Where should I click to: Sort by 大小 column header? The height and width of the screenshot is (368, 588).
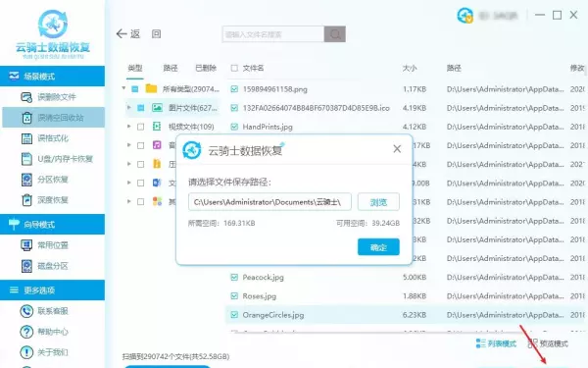pyautogui.click(x=410, y=68)
